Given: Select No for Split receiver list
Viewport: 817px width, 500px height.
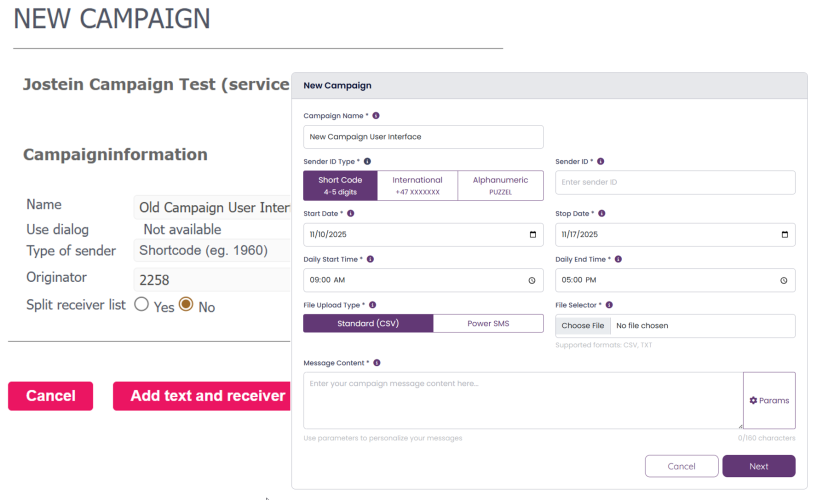Looking at the screenshot, I should (185, 305).
